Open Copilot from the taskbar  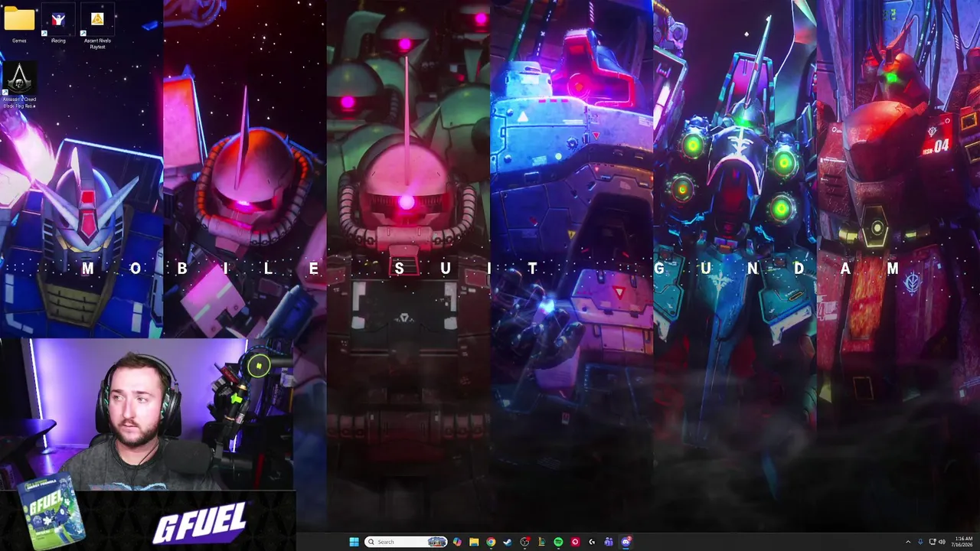point(457,542)
